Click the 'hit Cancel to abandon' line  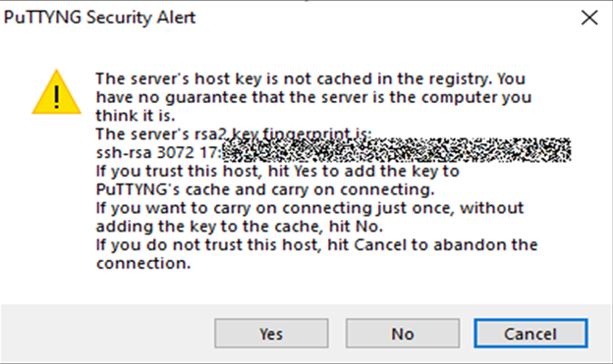316,245
